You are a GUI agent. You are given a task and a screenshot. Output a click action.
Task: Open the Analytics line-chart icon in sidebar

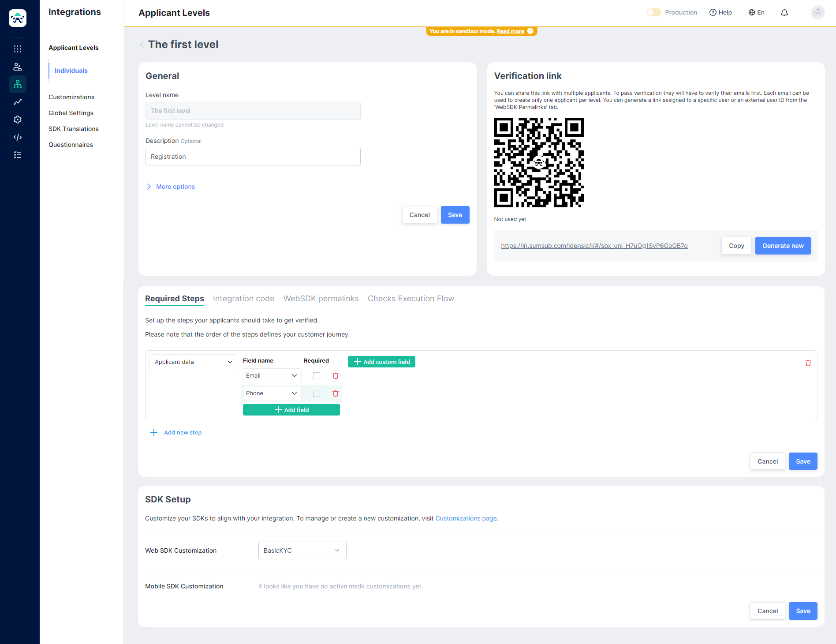(x=18, y=102)
